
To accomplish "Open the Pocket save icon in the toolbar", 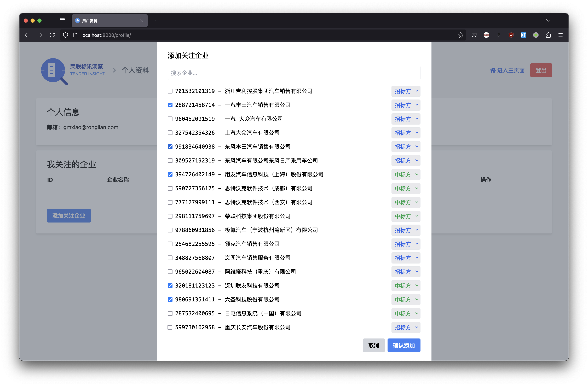I will (x=474, y=35).
